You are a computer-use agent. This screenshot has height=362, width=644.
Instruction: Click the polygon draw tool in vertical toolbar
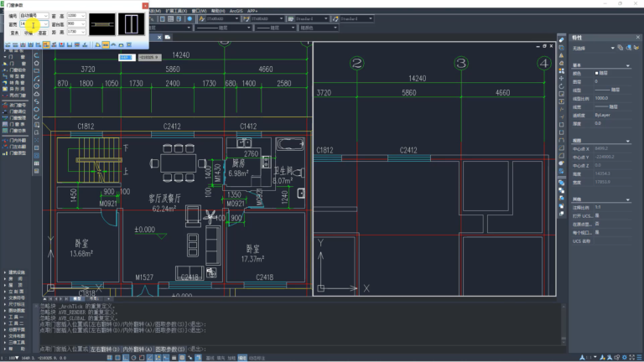click(37, 63)
